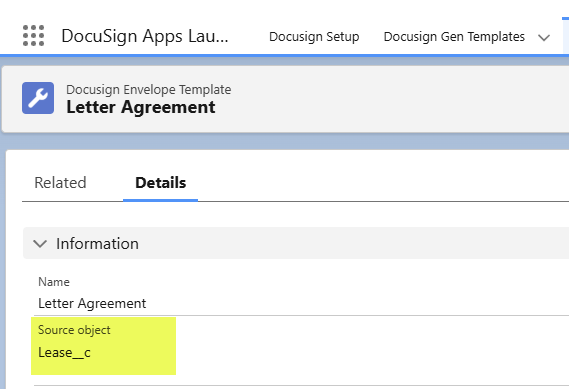The width and height of the screenshot is (569, 389).
Task: Select the Name field value Letter Agreement
Action: (92, 303)
